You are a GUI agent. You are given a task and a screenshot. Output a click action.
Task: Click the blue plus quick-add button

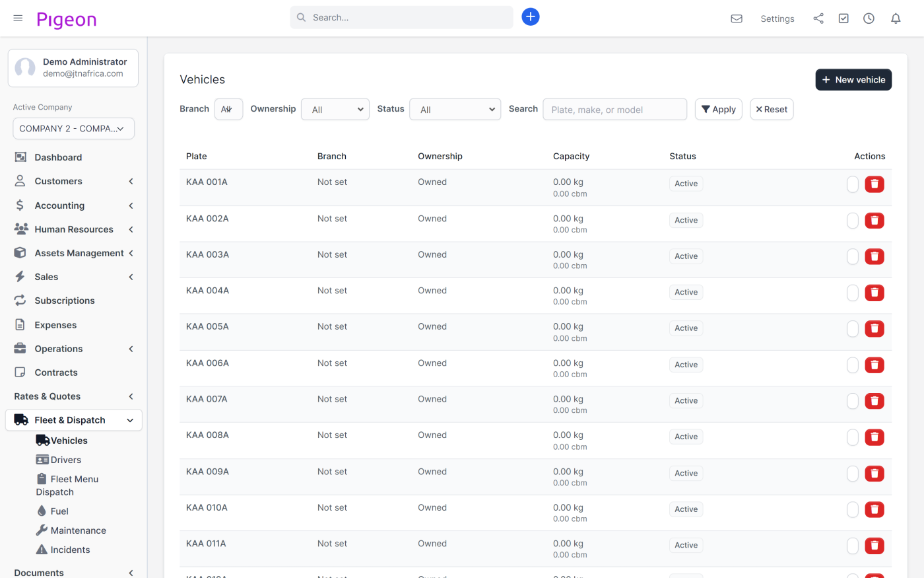[531, 17]
